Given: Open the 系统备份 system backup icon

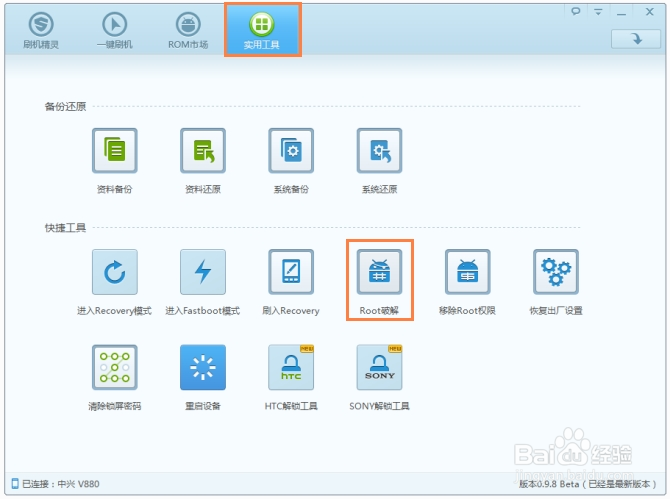Looking at the screenshot, I should (x=291, y=150).
